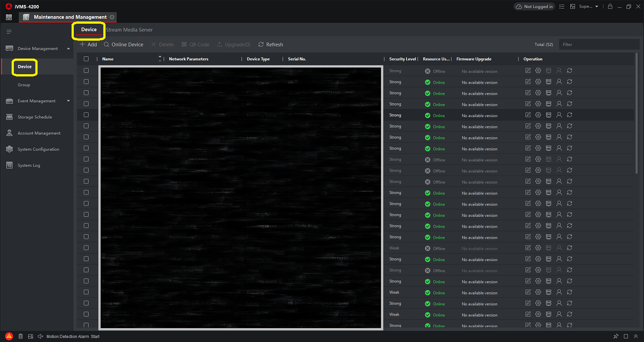Switch to the Stream Media Server tab
The image size is (644, 342).
pos(130,30)
